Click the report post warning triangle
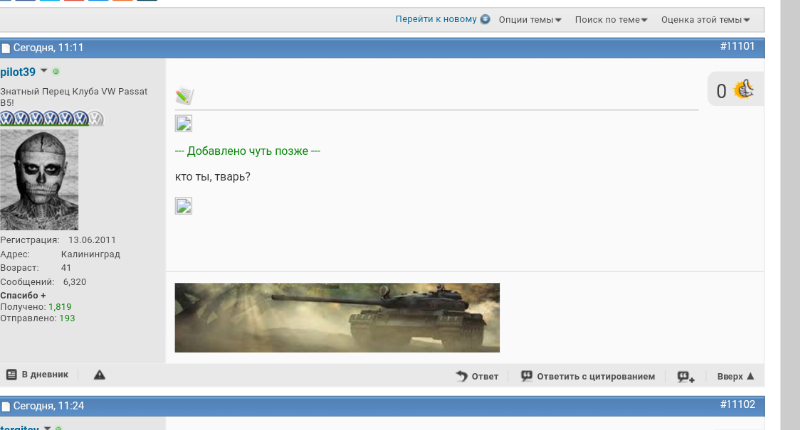The width and height of the screenshot is (800, 430). pyautogui.click(x=99, y=375)
